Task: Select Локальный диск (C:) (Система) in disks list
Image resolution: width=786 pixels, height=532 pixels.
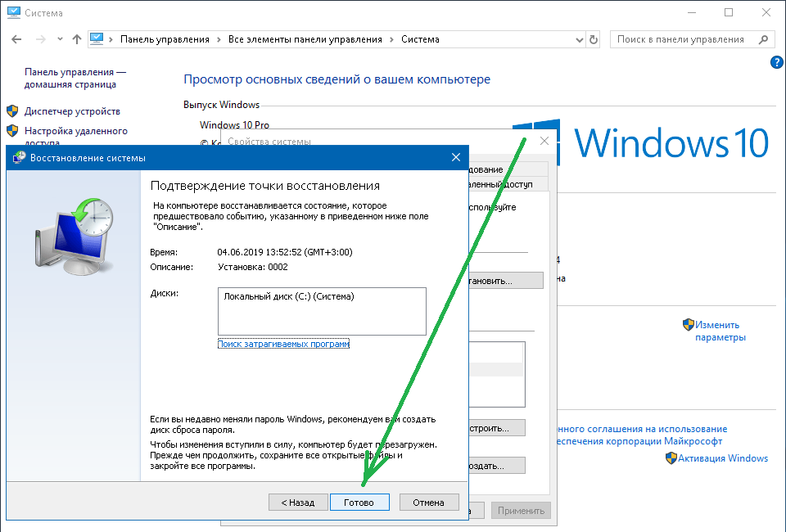Action: coord(289,296)
